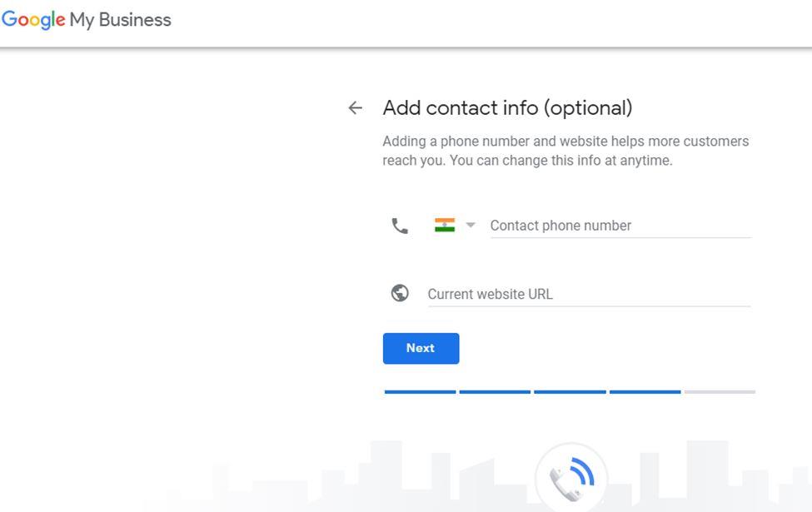Click the phone handset icon
Image resolution: width=812 pixels, height=512 pixels.
point(400,226)
